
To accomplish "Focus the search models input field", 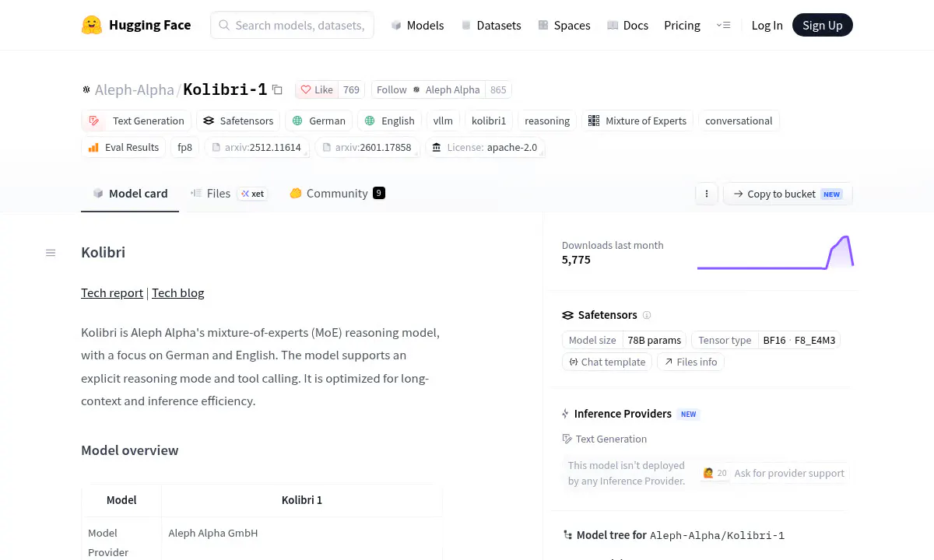I will coord(292,25).
